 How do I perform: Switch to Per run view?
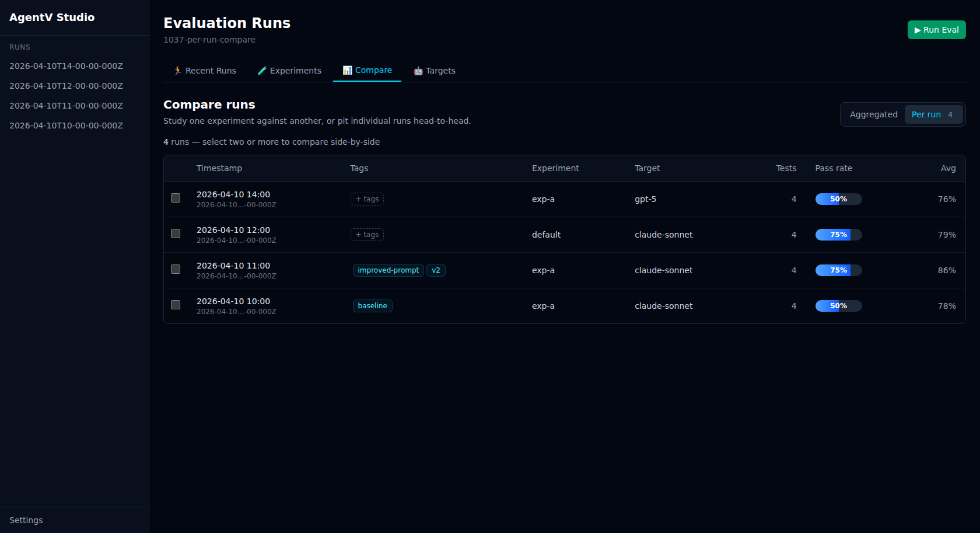click(x=933, y=114)
